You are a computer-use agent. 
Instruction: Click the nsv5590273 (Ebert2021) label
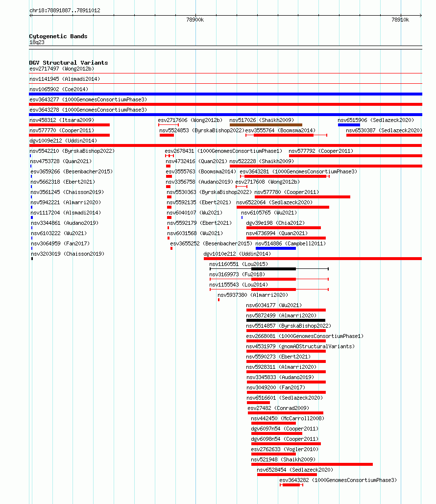pyautogui.click(x=278, y=357)
